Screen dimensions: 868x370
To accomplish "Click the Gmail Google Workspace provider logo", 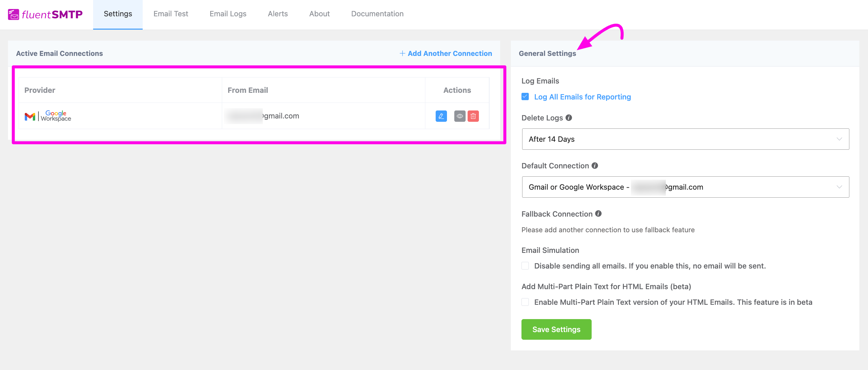I will tap(48, 116).
